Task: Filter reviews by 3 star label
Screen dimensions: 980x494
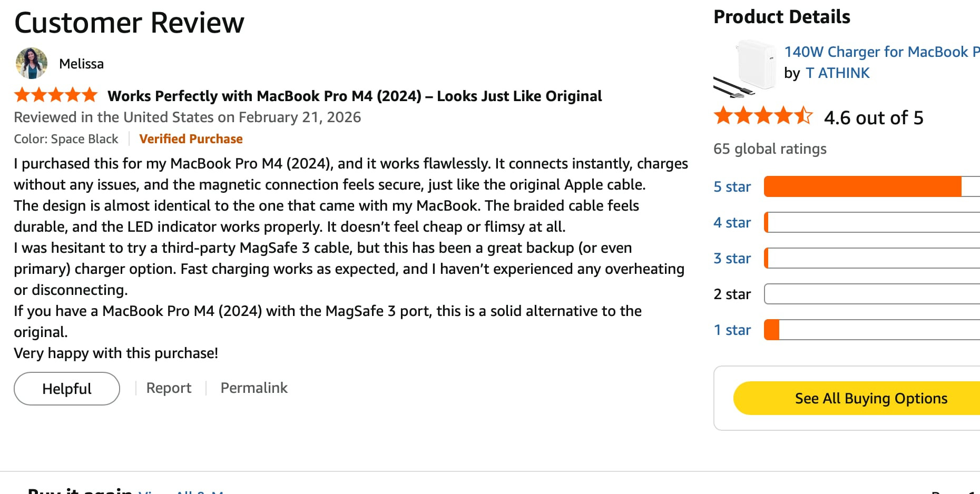Action: point(732,259)
